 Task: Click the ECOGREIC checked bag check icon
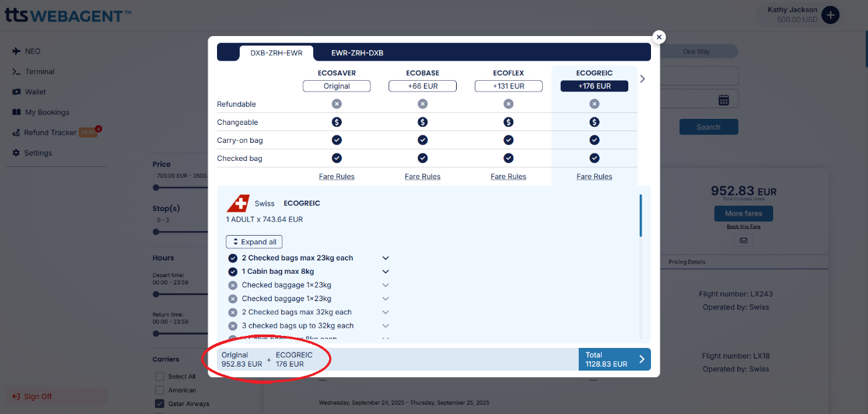pos(594,158)
